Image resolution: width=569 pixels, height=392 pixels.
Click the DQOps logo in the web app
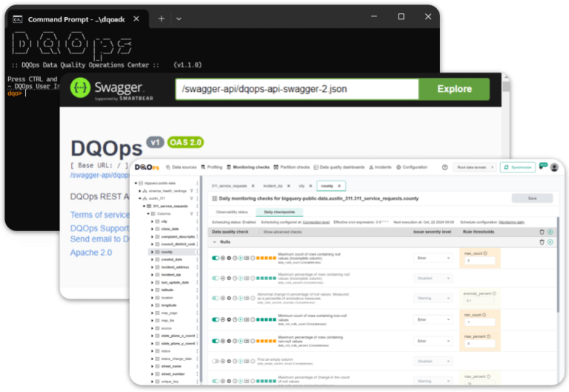click(x=147, y=167)
